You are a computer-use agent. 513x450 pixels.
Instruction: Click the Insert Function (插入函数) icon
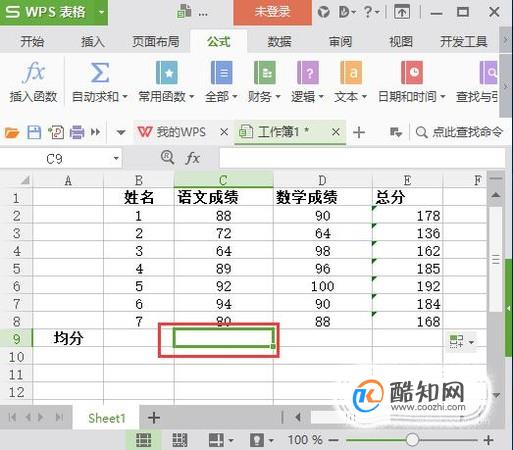click(x=34, y=72)
